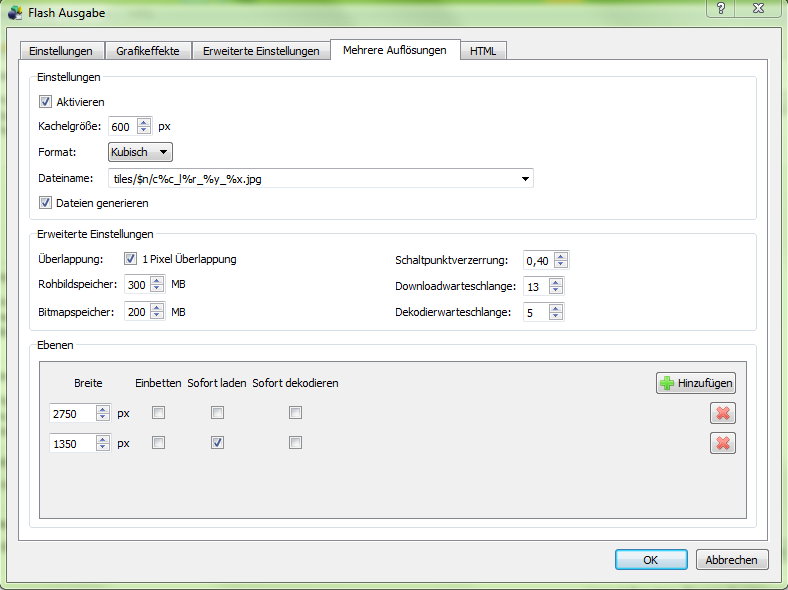Click Hinzufügen to add a layer
Screen dimensions: 788x590
(696, 382)
